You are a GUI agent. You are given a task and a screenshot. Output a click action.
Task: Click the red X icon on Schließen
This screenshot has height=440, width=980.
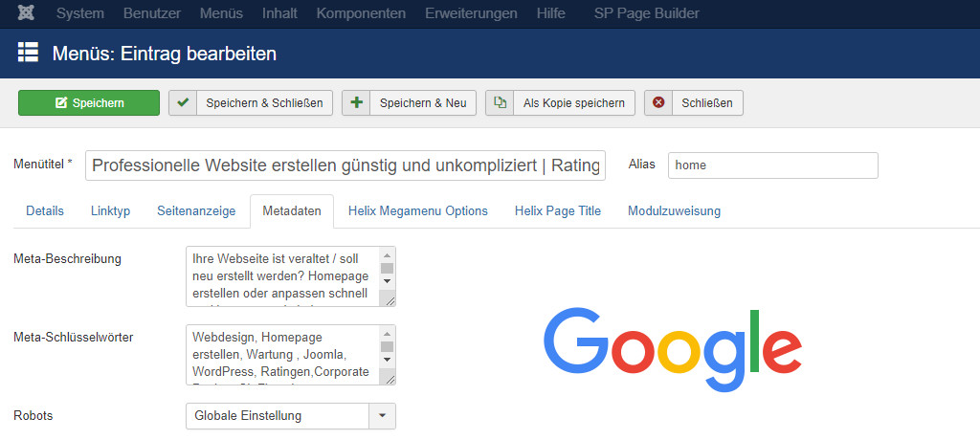pyautogui.click(x=658, y=103)
